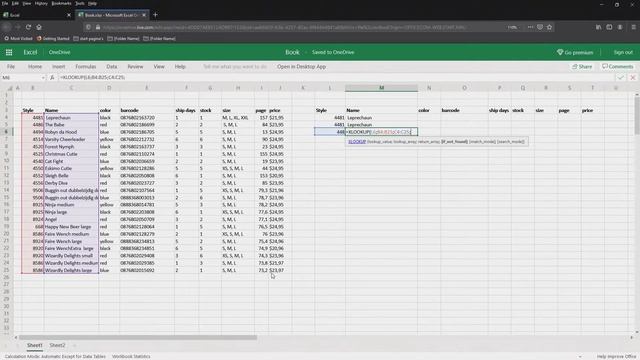The image size is (640, 360).
Task: Reload the page in the browser
Action: click(28, 27)
